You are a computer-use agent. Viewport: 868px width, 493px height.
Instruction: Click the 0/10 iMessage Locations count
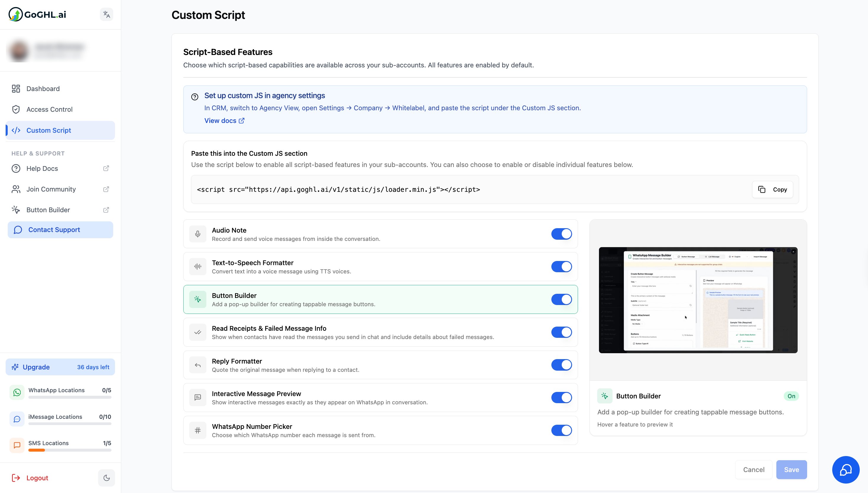[105, 417]
